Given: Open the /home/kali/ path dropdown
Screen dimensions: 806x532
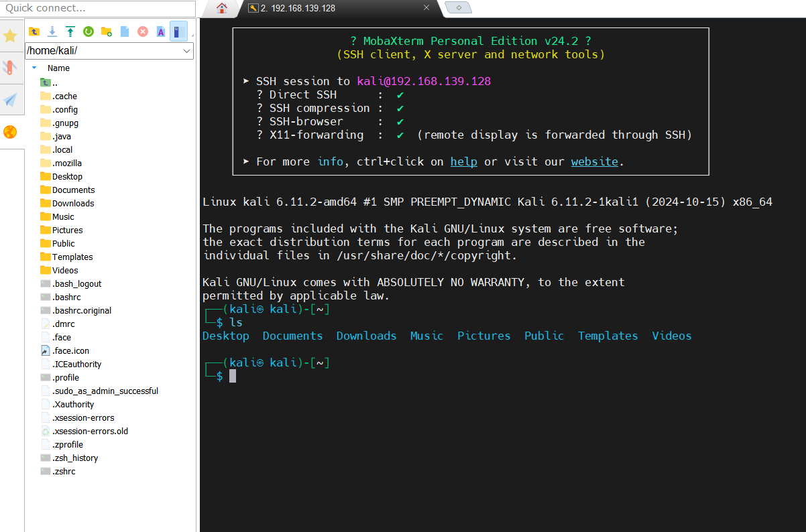Looking at the screenshot, I should tap(187, 51).
